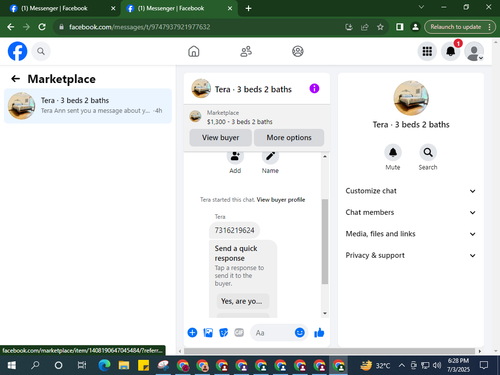Screen dimensions: 500x375
Task: Click the View buyer button
Action: pyautogui.click(x=220, y=137)
